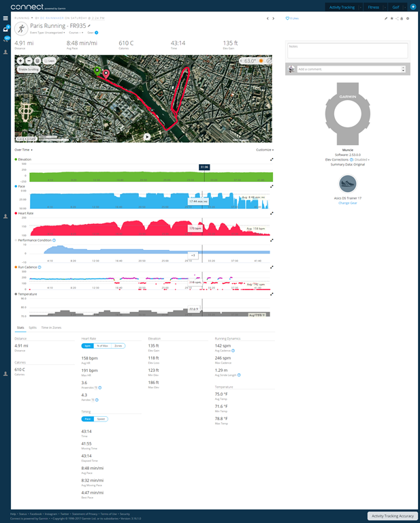Expand the Elevation chart to full size
The height and width of the screenshot is (523, 420).
(272, 160)
